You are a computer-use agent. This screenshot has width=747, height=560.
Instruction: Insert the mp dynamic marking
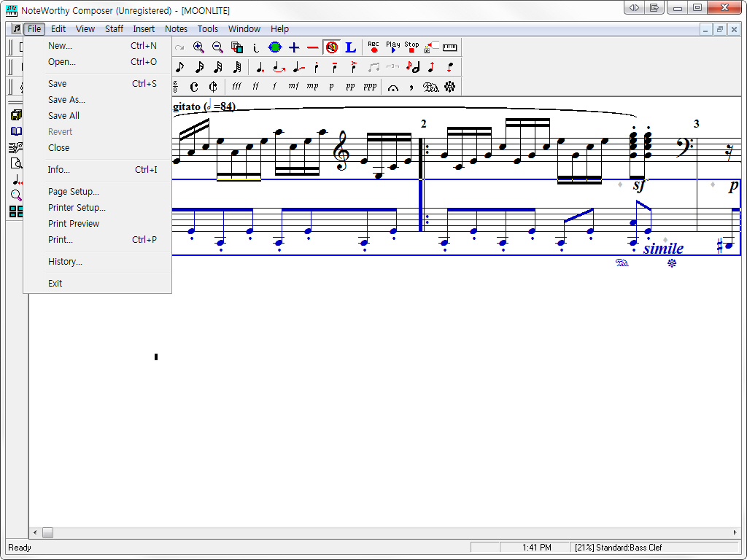coord(312,87)
